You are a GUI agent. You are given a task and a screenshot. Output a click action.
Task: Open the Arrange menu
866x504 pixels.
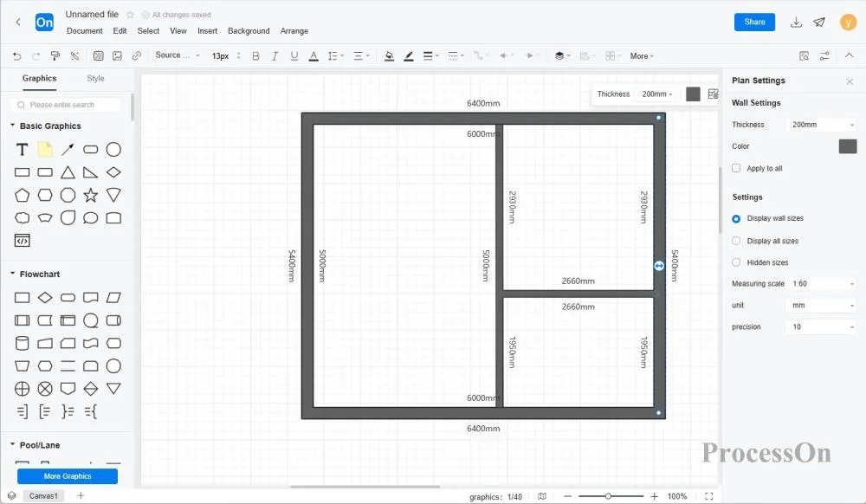click(294, 31)
